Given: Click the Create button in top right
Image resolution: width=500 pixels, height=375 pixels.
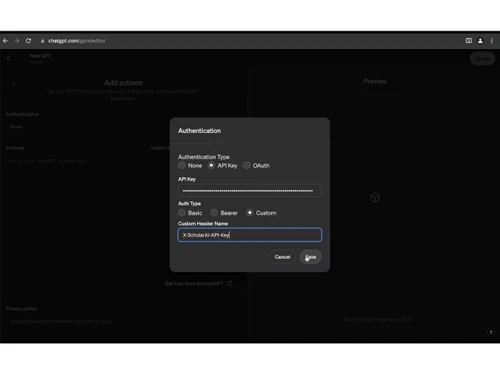Looking at the screenshot, I should tap(482, 59).
